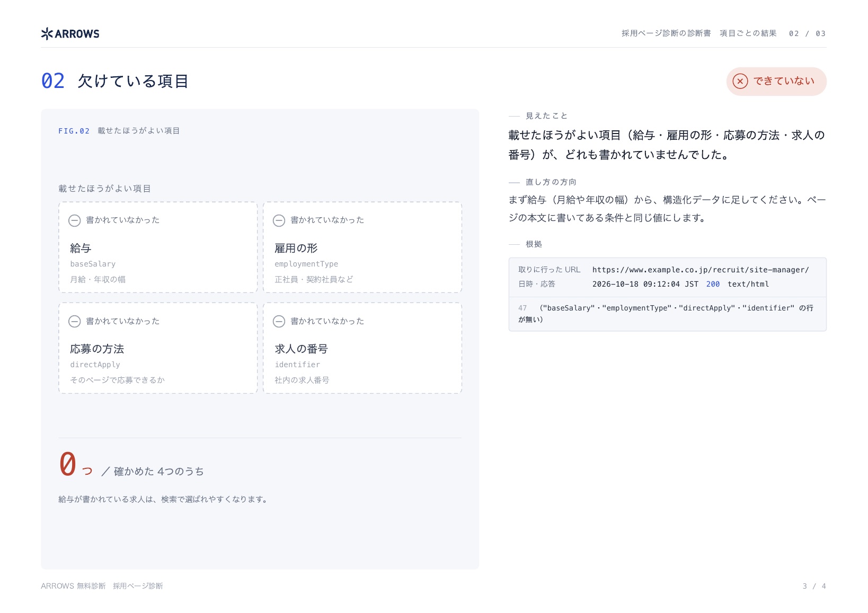Screen dimensions: 868x613
Task: Click the identifier property name in the 求人の番号 card
Action: pos(297,365)
